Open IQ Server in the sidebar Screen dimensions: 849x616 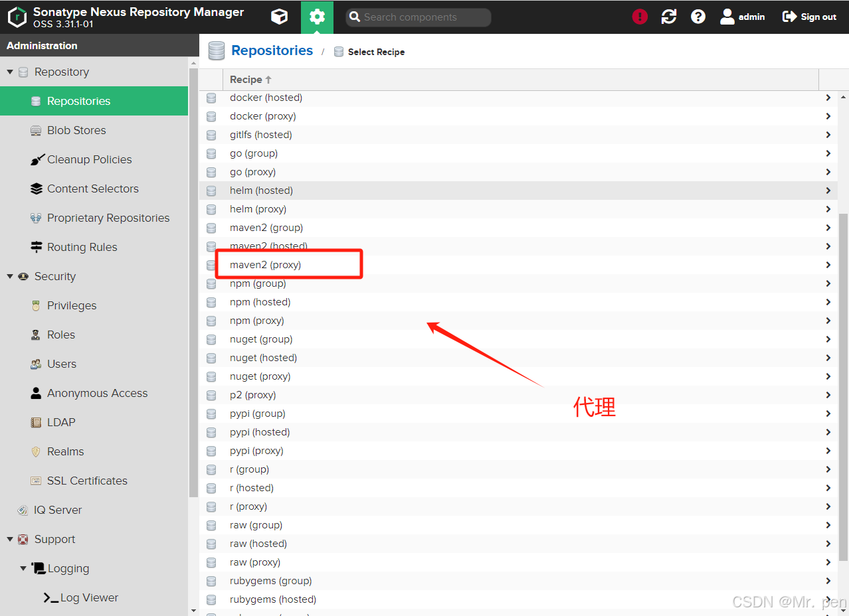click(x=94, y=510)
